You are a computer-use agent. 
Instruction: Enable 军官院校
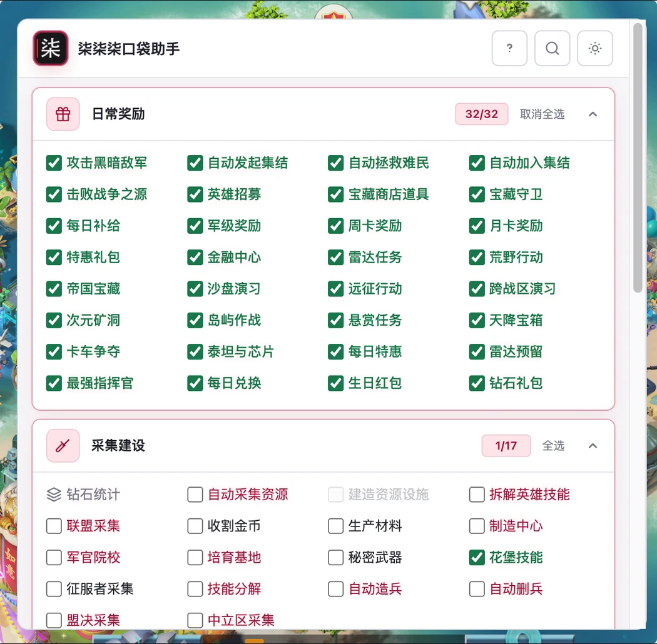click(x=54, y=557)
